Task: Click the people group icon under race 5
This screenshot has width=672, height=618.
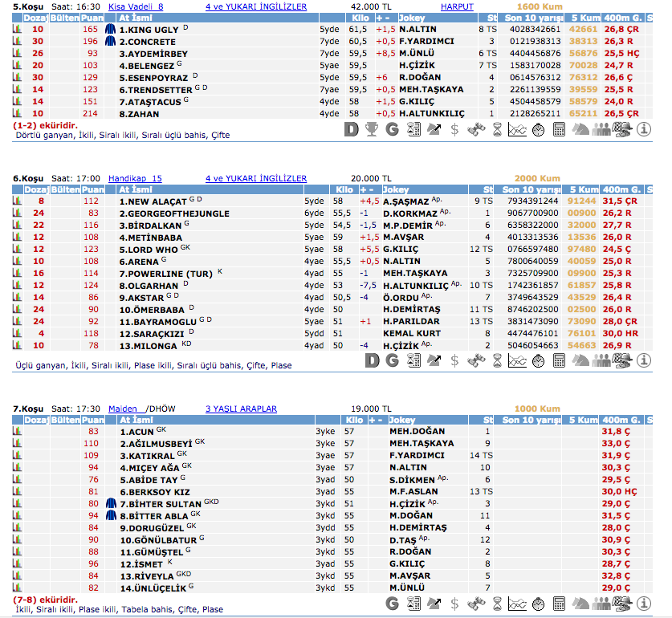Action: [601, 129]
